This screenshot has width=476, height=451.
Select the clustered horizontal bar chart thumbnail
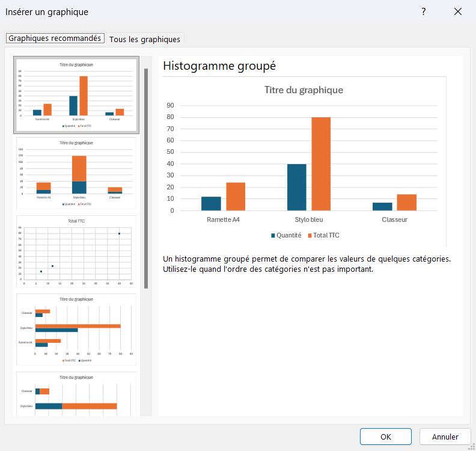tap(76, 330)
